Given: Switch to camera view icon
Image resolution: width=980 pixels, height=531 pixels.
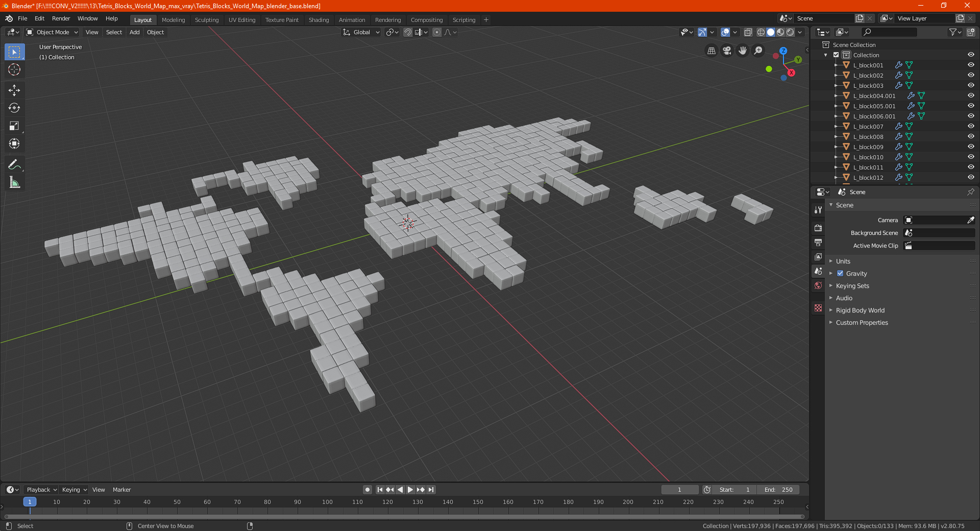Looking at the screenshot, I should click(727, 51).
